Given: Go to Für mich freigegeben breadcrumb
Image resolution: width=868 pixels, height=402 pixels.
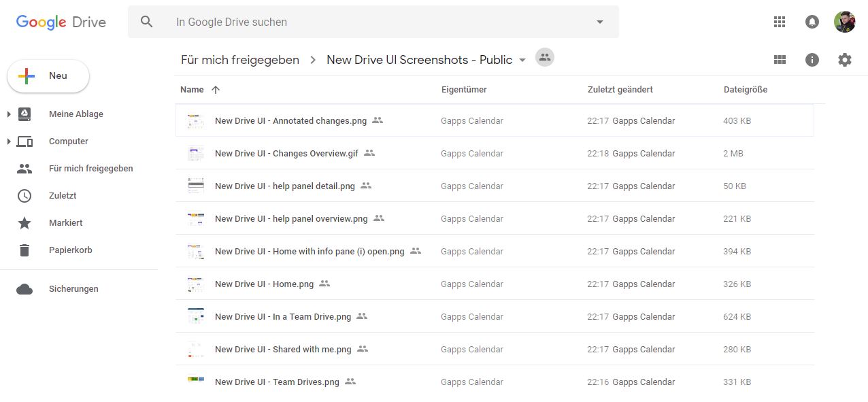Looking at the screenshot, I should 240,60.
